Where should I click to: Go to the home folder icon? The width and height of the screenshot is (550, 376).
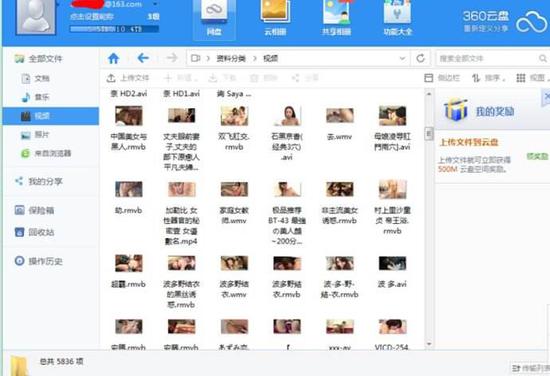(x=114, y=58)
